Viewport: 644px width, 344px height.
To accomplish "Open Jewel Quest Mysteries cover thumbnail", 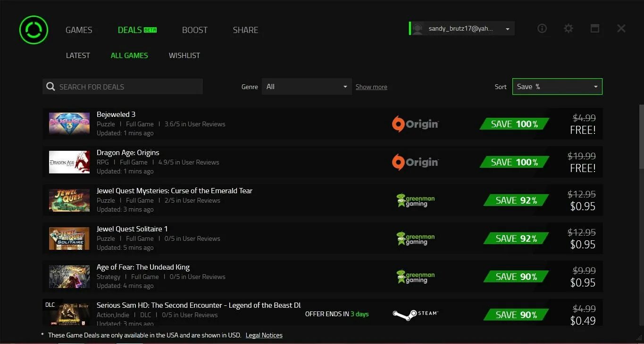I will click(x=69, y=200).
